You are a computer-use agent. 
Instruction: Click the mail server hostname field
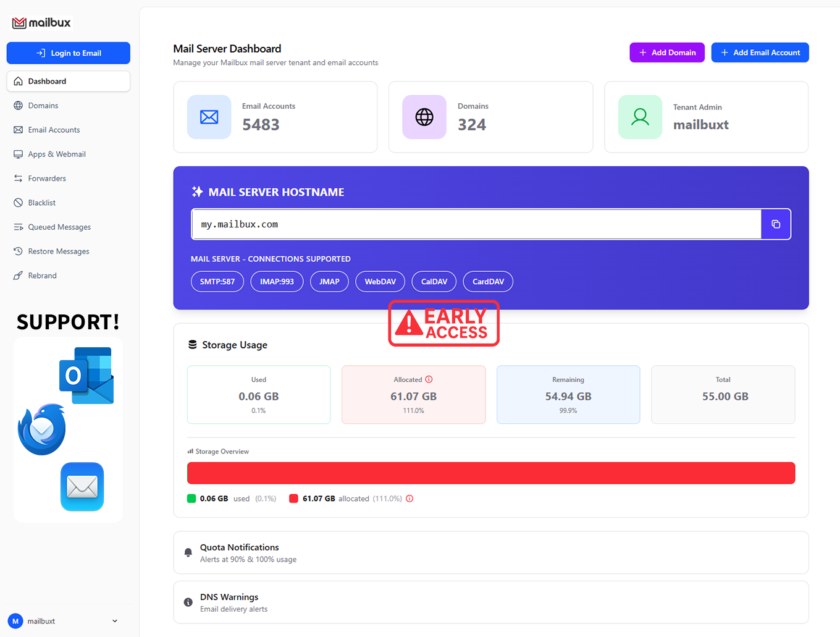476,224
